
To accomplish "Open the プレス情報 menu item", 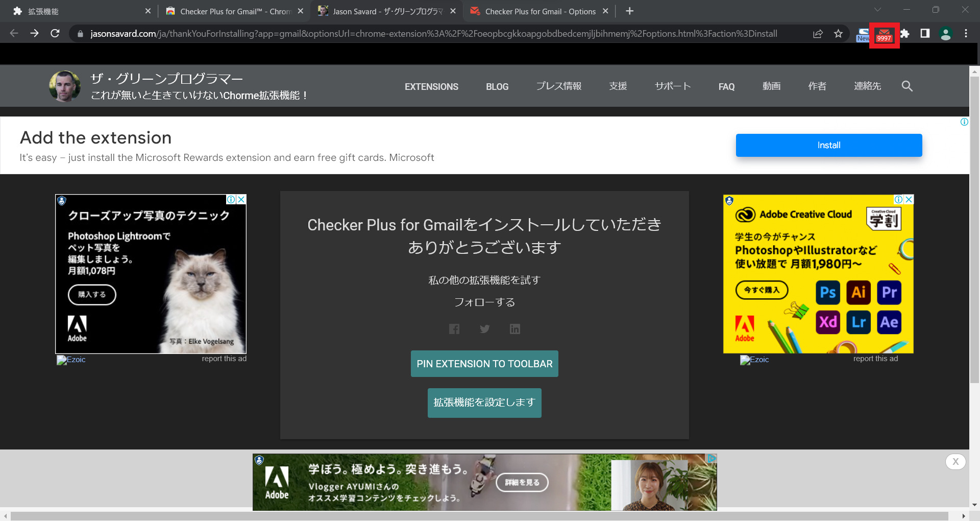I will 559,86.
